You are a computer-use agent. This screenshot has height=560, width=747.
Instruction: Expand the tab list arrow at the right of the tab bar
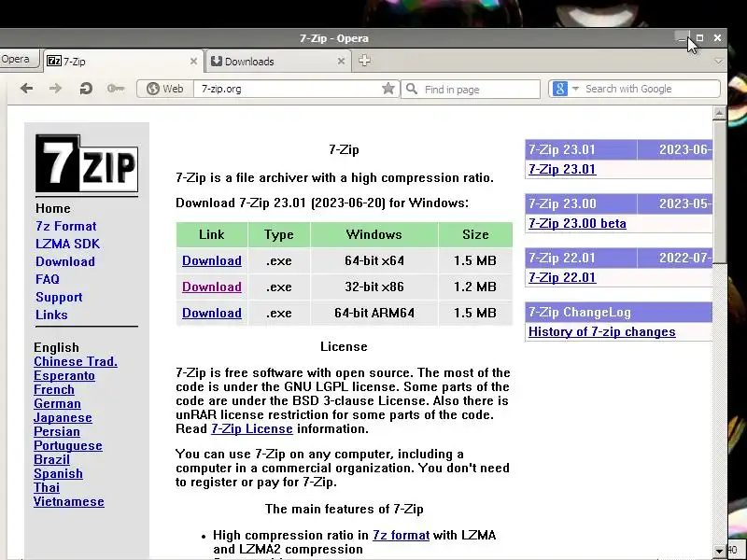pyautogui.click(x=718, y=62)
